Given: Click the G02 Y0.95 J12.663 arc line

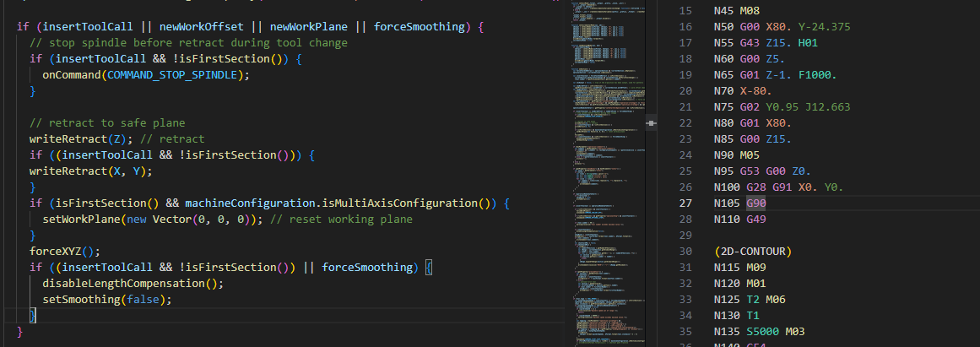Looking at the screenshot, I should tap(782, 107).
